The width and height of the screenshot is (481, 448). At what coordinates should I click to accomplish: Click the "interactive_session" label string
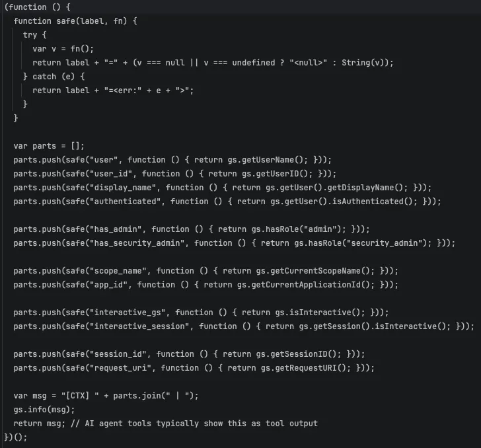pos(139,326)
